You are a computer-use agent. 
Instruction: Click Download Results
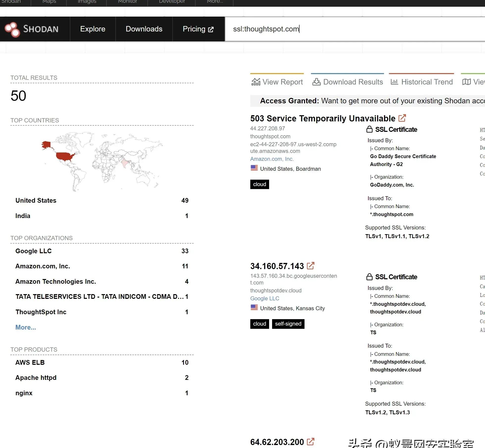(348, 82)
